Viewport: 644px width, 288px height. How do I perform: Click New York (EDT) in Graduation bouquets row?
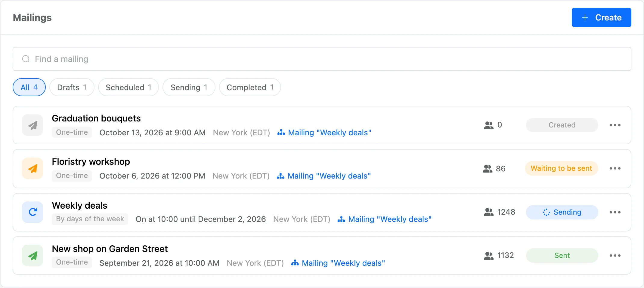click(x=242, y=133)
